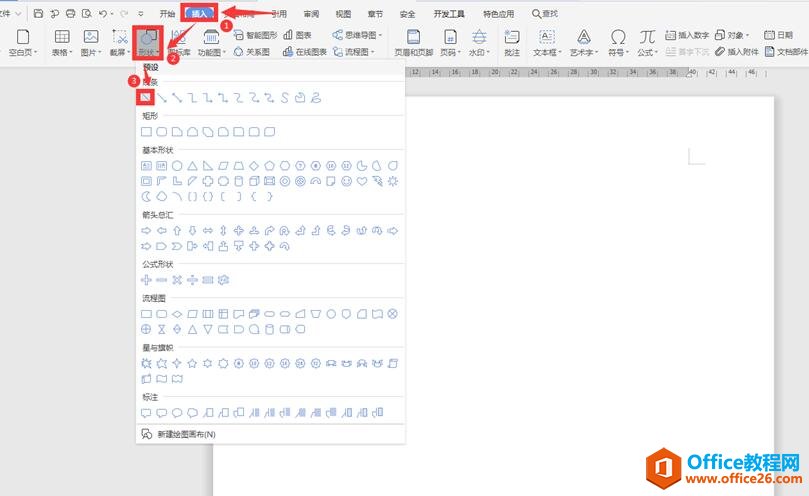
Task: Click the 智能图形 smart graphics button
Action: [255, 35]
